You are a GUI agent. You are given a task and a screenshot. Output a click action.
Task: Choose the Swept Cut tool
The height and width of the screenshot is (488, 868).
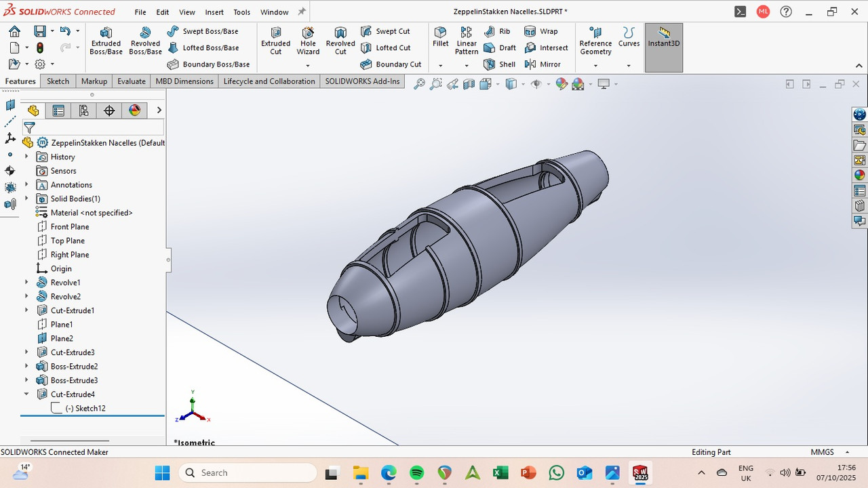pyautogui.click(x=385, y=31)
